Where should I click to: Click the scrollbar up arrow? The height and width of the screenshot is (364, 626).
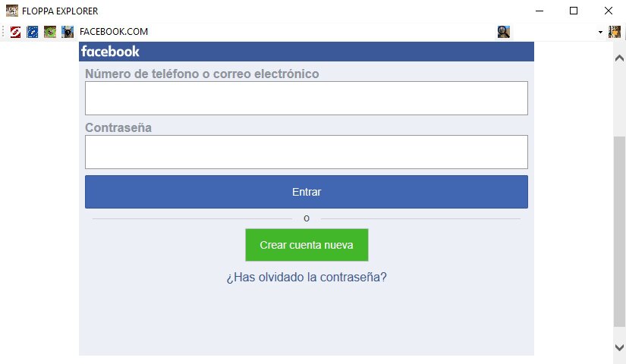619,58
